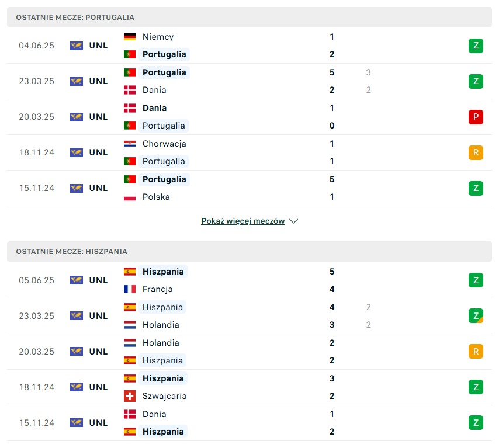499x448 pixels.
Task: Click the Germany flag next to Niemcy
Action: pyautogui.click(x=130, y=37)
